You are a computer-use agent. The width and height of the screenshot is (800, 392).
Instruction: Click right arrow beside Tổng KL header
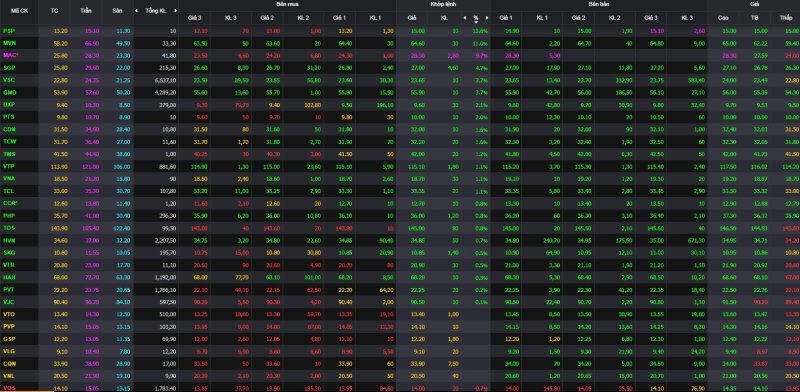pos(176,10)
